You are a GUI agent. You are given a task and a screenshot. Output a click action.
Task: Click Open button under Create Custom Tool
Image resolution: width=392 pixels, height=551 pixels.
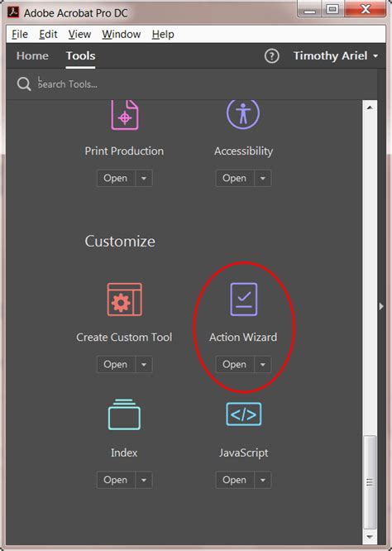[116, 364]
